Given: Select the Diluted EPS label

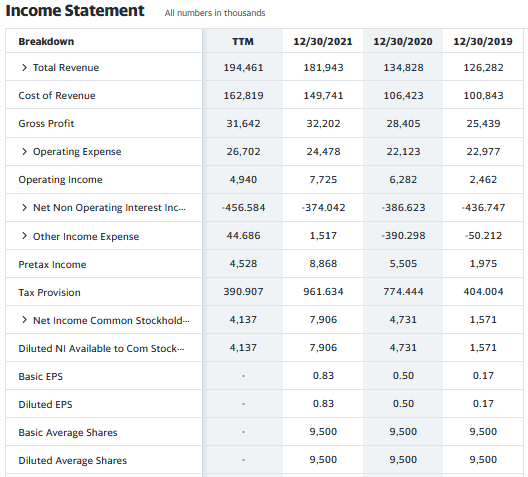Looking at the screenshot, I should (45, 404).
